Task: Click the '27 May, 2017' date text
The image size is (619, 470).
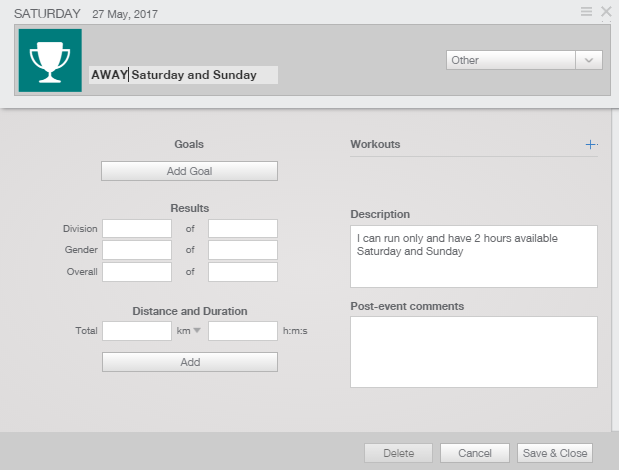Action: coord(125,14)
